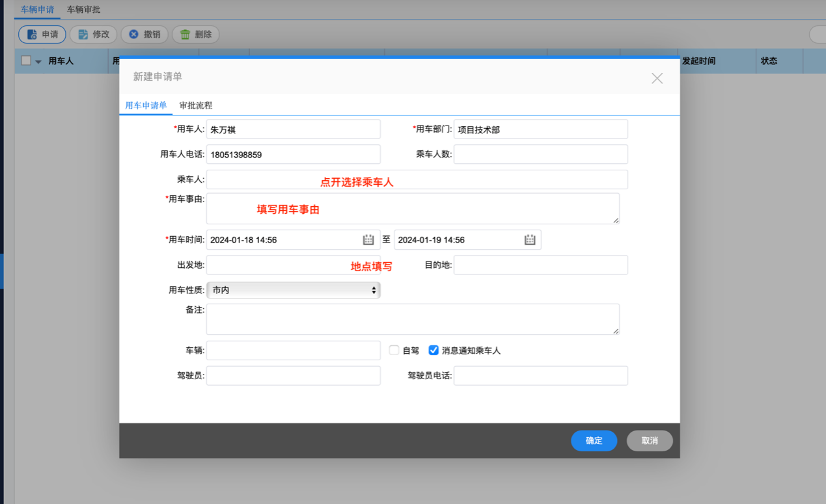This screenshot has height=504, width=826.
Task: Select the 用车申请单 tab
Action: (146, 105)
